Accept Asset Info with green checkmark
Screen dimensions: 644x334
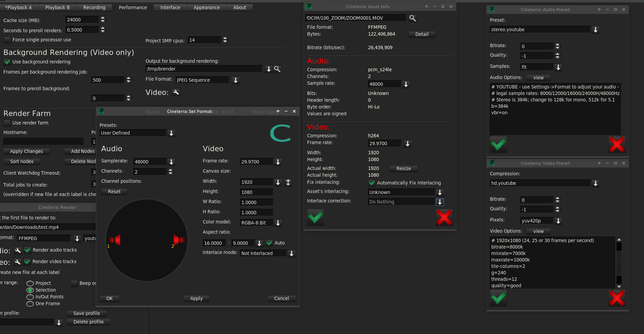click(315, 217)
